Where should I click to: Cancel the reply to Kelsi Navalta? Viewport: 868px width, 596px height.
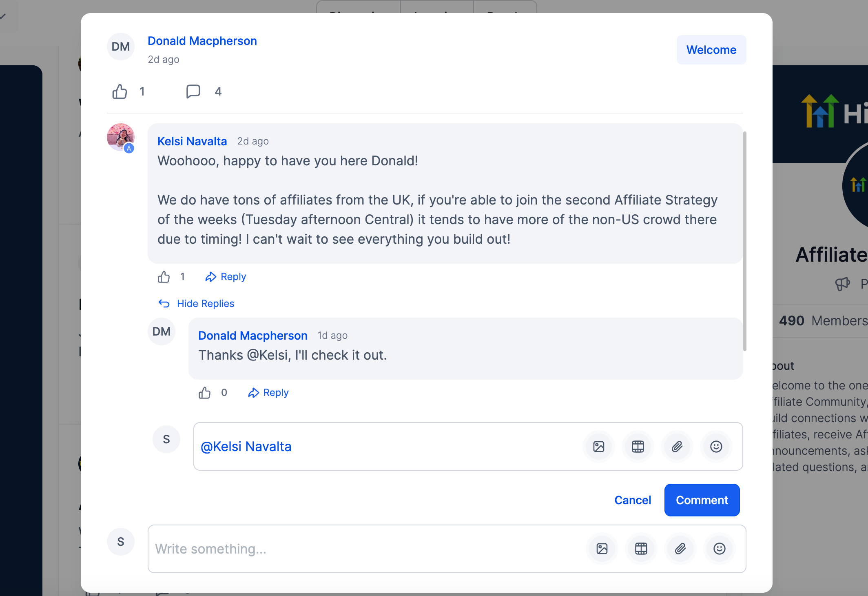tap(633, 500)
